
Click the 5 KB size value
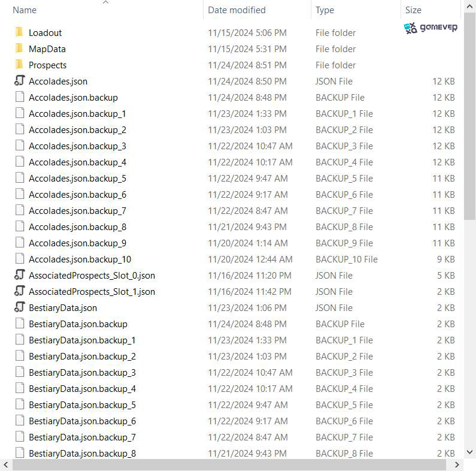[445, 275]
